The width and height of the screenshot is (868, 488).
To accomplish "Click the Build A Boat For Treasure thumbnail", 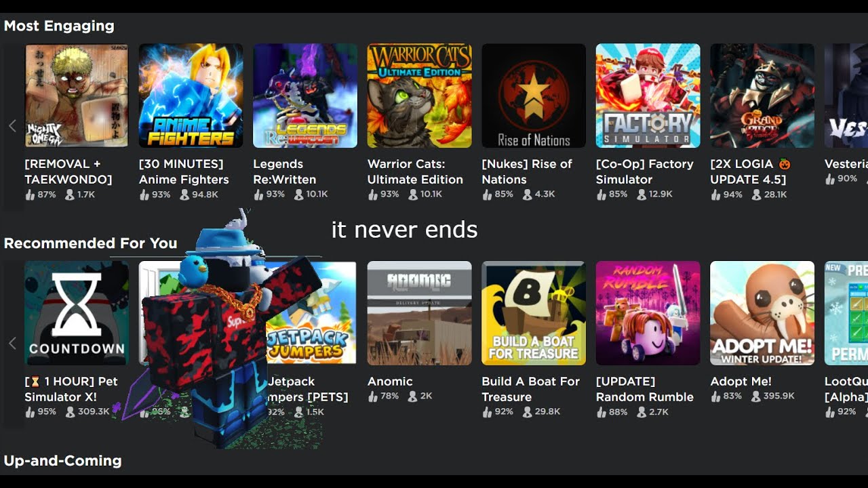I will (x=534, y=313).
